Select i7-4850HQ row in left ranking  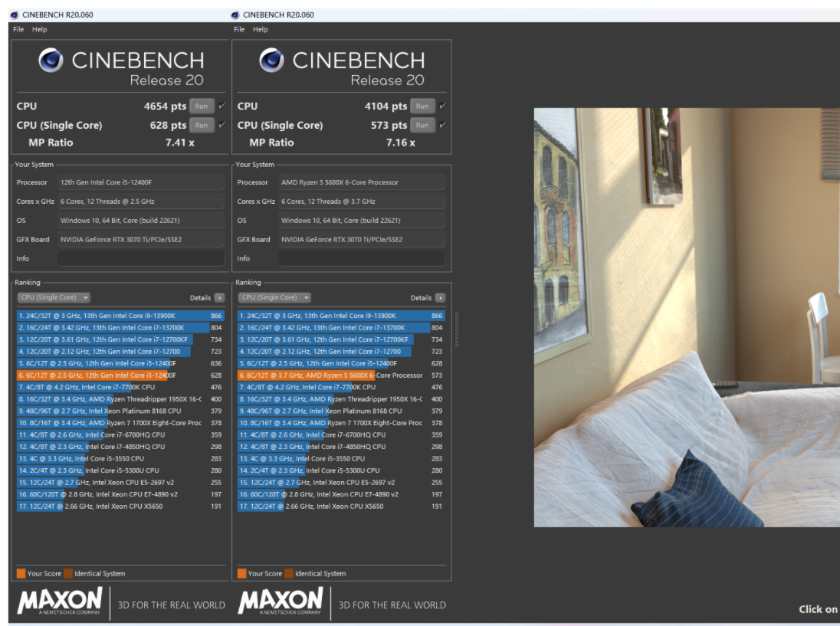pos(120,447)
